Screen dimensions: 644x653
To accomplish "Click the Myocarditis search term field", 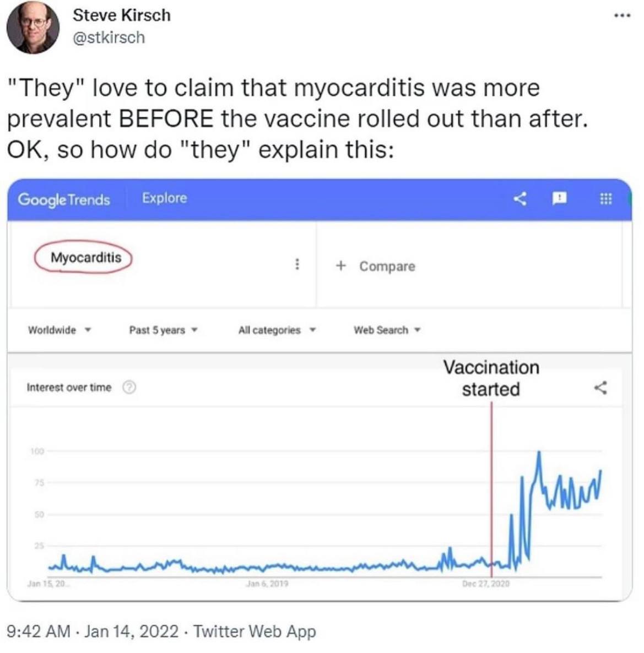I will [85, 257].
